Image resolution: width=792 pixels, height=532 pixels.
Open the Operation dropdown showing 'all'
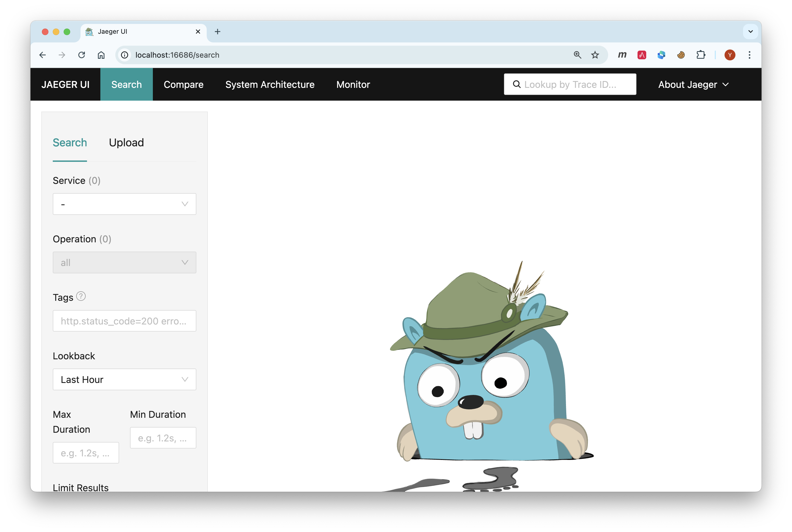[x=125, y=262]
